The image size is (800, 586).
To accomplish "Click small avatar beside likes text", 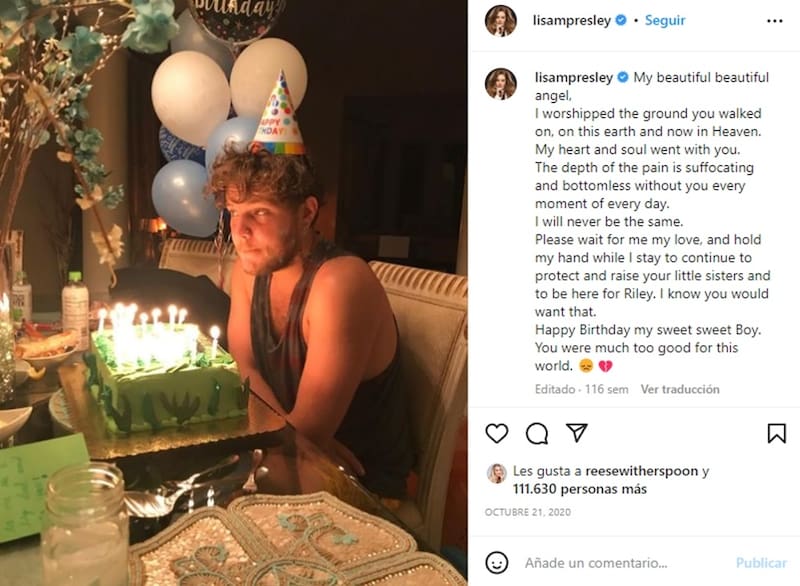I will [496, 473].
